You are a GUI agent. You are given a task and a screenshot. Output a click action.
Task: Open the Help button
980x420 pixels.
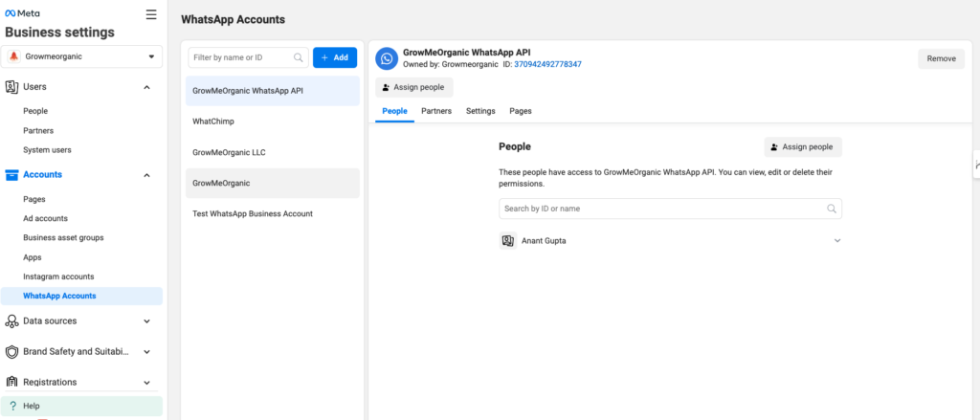tap(81, 406)
